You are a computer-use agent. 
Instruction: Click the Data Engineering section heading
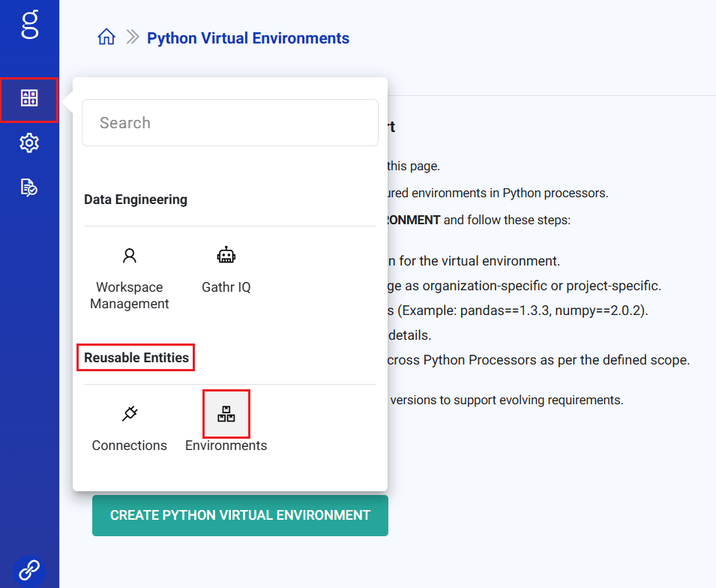click(x=136, y=199)
